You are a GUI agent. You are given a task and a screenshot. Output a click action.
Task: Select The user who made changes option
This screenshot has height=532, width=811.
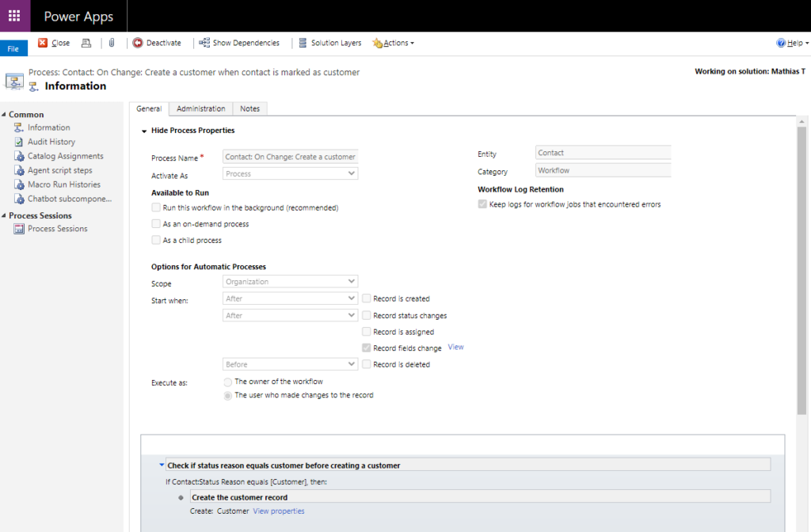click(227, 396)
